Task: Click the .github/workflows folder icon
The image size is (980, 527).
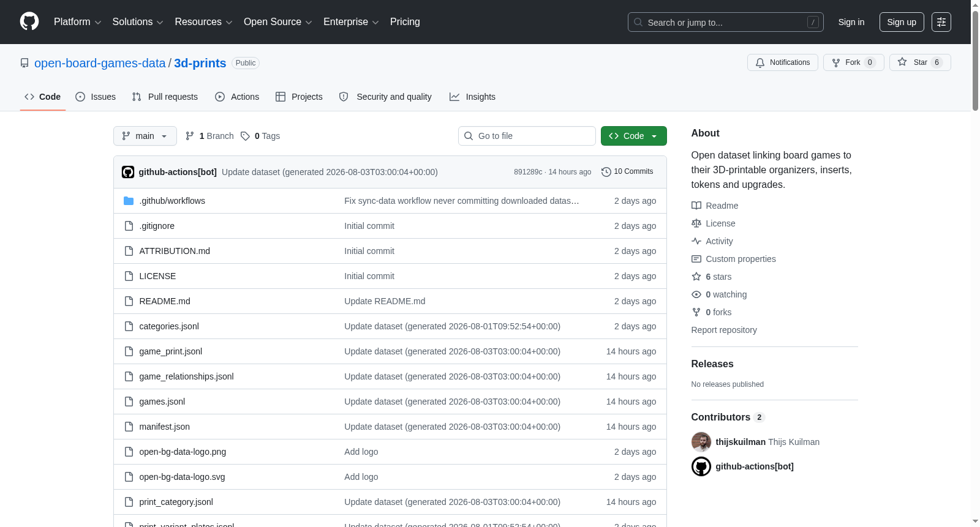Action: tap(129, 201)
